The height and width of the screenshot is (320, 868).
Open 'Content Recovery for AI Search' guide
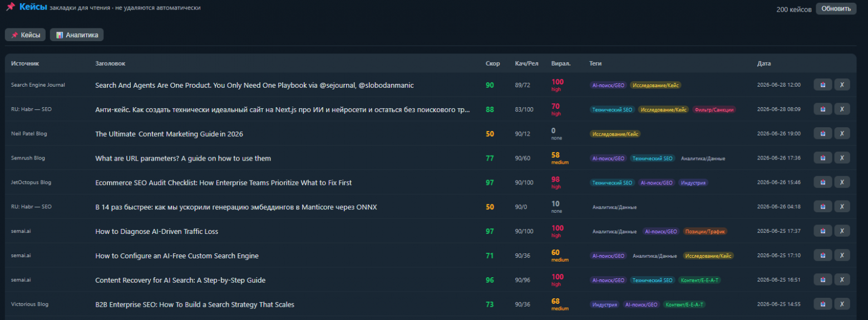coord(180,281)
